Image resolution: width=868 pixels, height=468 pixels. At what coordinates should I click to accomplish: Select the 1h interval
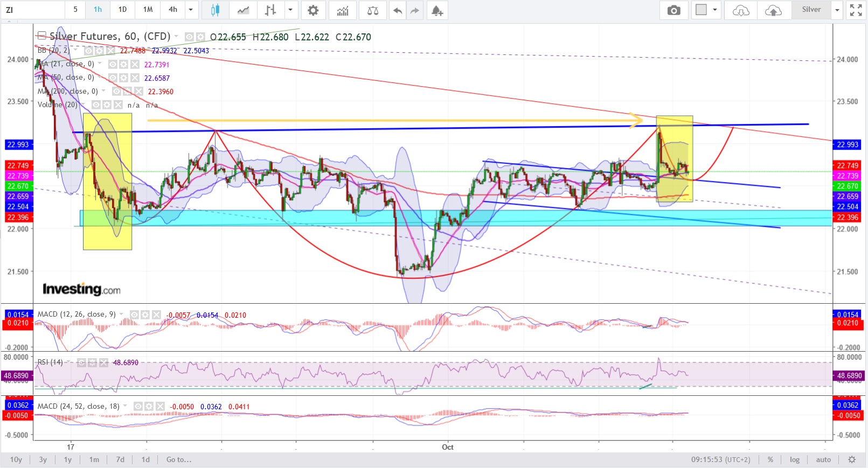(x=98, y=10)
